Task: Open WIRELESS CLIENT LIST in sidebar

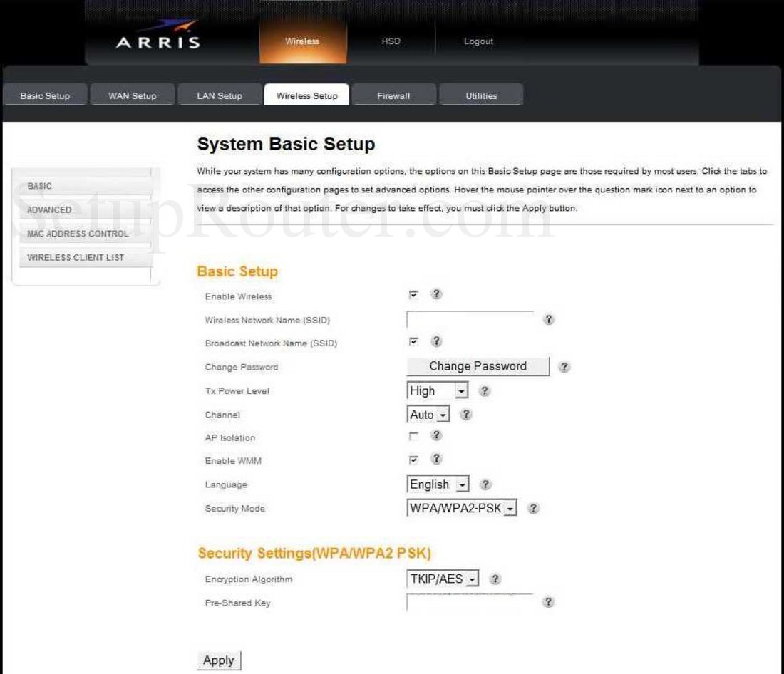Action: pos(85,257)
